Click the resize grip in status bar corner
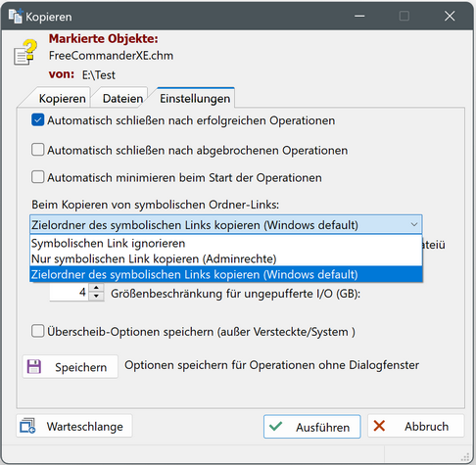 click(x=465, y=456)
